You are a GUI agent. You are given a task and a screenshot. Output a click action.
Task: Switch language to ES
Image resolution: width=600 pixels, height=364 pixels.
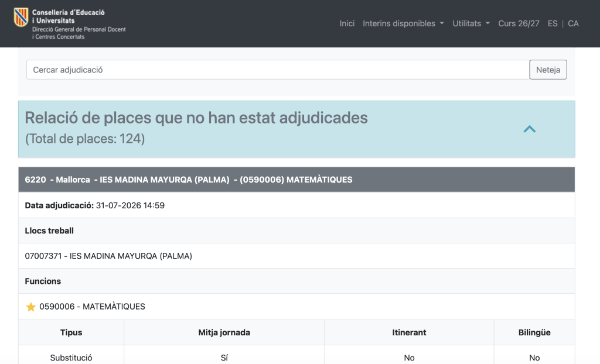[553, 23]
